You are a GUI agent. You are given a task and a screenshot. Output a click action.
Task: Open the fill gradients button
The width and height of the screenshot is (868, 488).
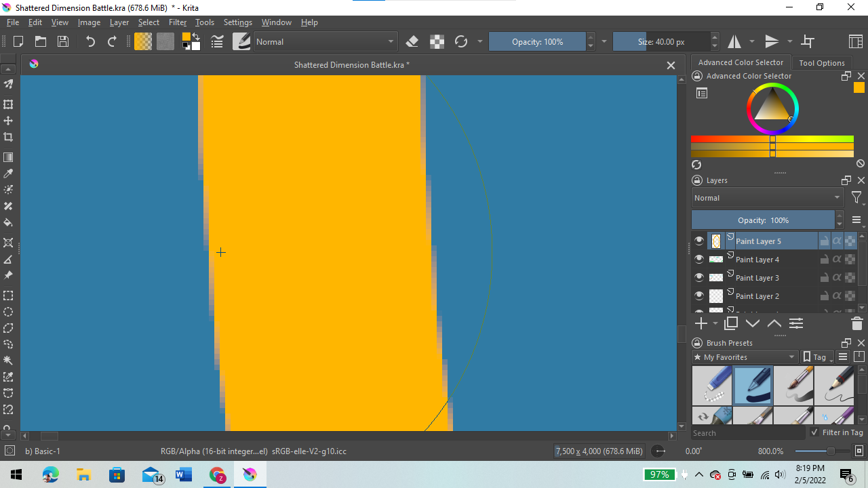click(x=143, y=41)
